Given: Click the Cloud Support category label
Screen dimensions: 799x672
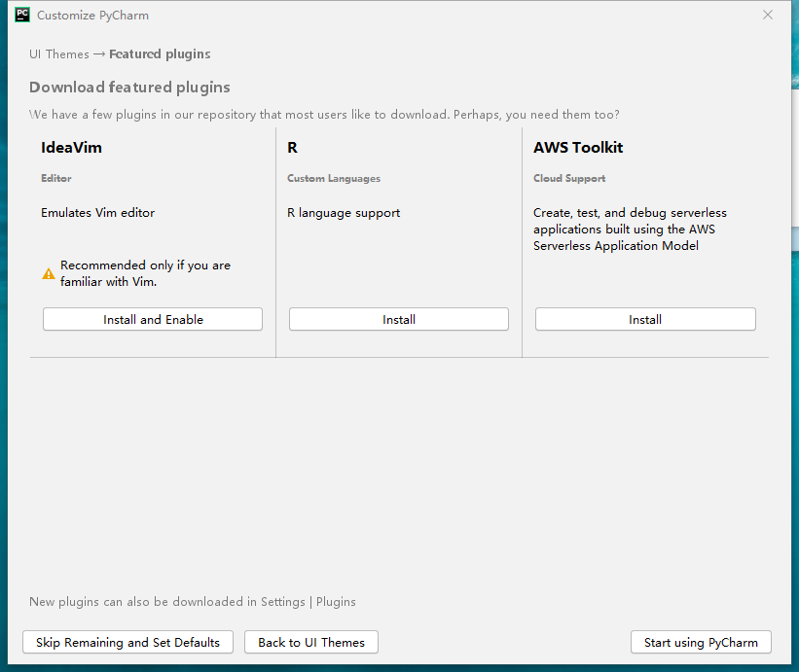Looking at the screenshot, I should tap(569, 178).
